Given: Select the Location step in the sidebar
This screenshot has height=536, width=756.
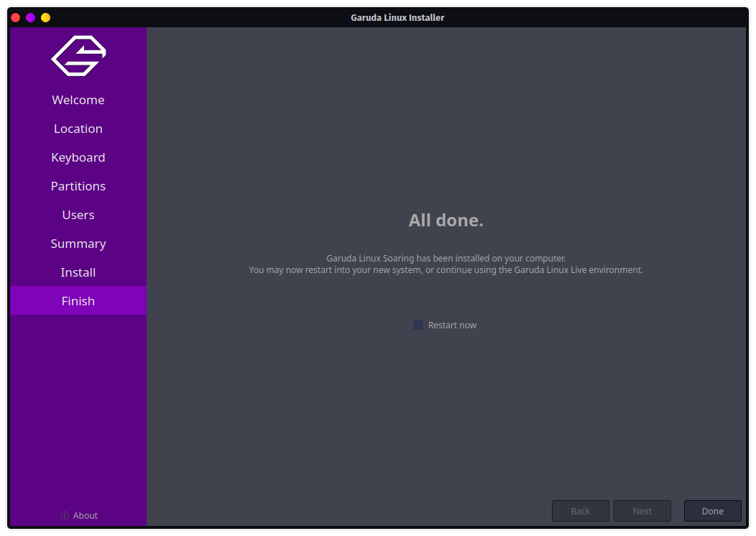Looking at the screenshot, I should [78, 129].
